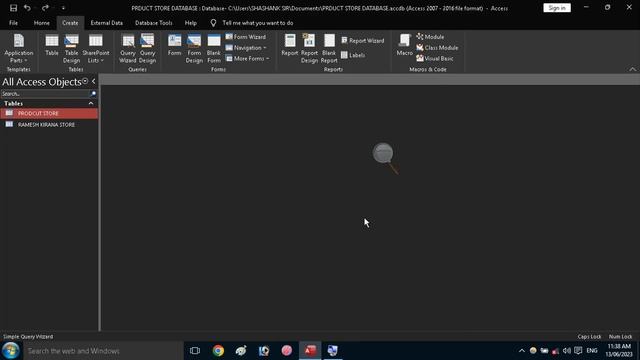Viewport: 640px width, 360px height.
Task: Expand the More Forms dropdown
Action: click(247, 58)
